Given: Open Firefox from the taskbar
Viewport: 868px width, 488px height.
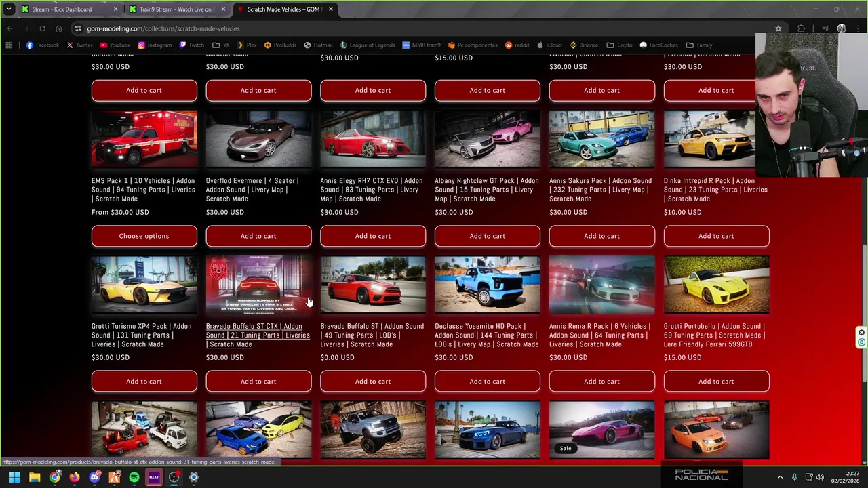Looking at the screenshot, I should (75, 477).
